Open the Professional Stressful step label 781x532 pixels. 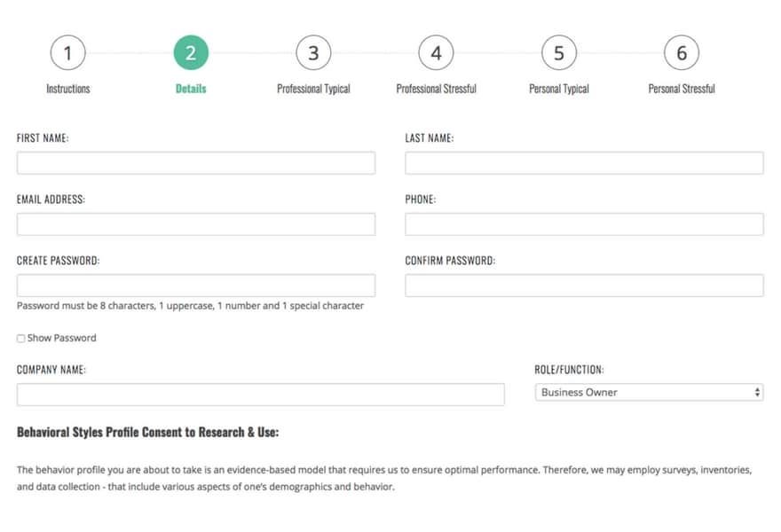(x=436, y=89)
